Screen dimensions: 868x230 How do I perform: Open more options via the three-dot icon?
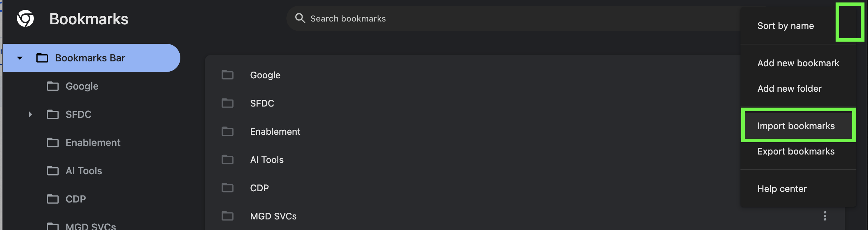pyautogui.click(x=824, y=216)
